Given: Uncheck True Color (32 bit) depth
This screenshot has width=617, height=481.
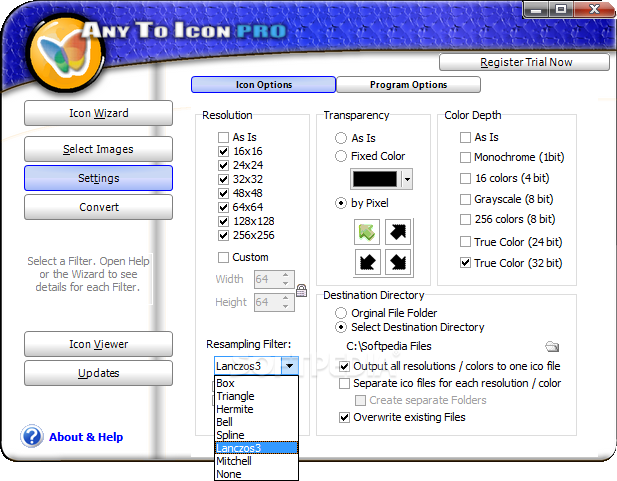Looking at the screenshot, I should click(466, 263).
